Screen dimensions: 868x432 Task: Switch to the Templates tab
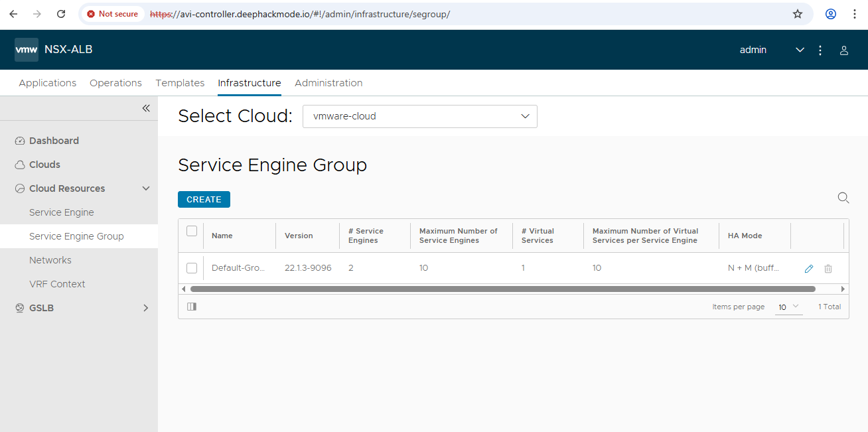coord(180,83)
